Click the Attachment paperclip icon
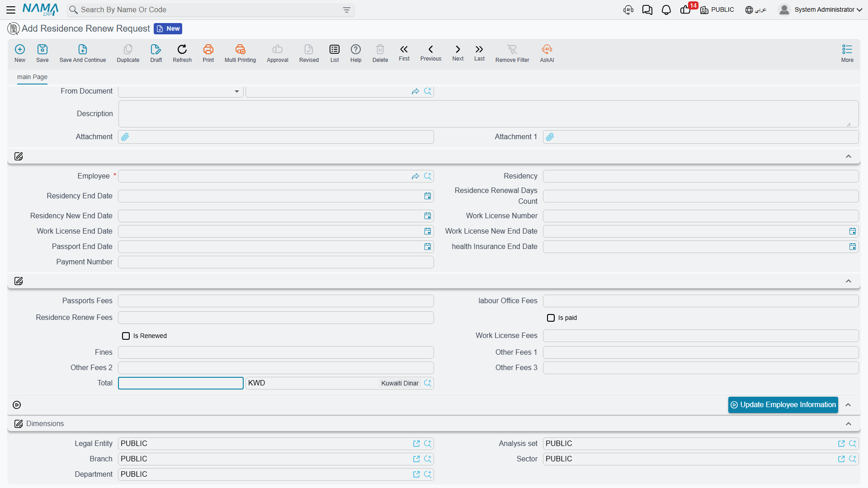 125,137
